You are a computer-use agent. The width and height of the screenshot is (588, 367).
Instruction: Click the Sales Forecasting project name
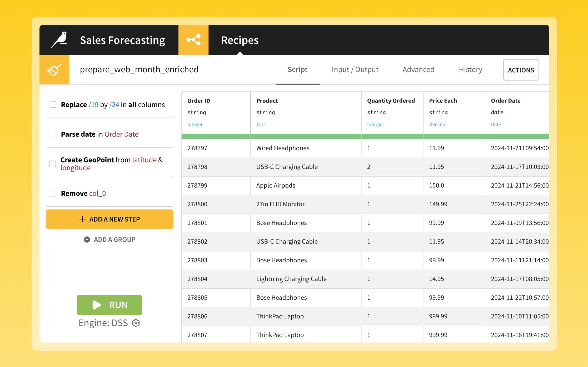[x=122, y=40]
